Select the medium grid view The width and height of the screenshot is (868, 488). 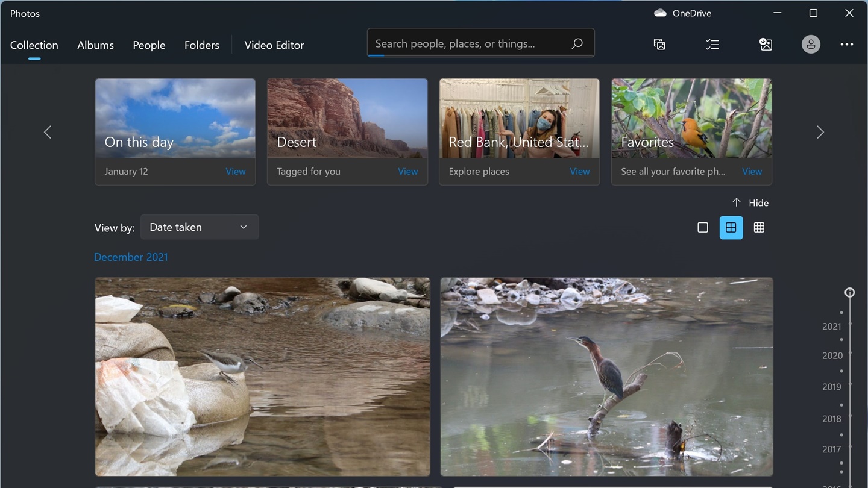tap(731, 227)
